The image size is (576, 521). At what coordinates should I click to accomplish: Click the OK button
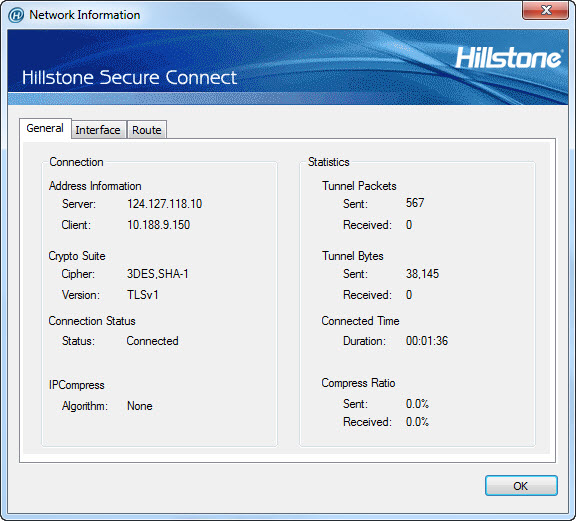point(521,486)
